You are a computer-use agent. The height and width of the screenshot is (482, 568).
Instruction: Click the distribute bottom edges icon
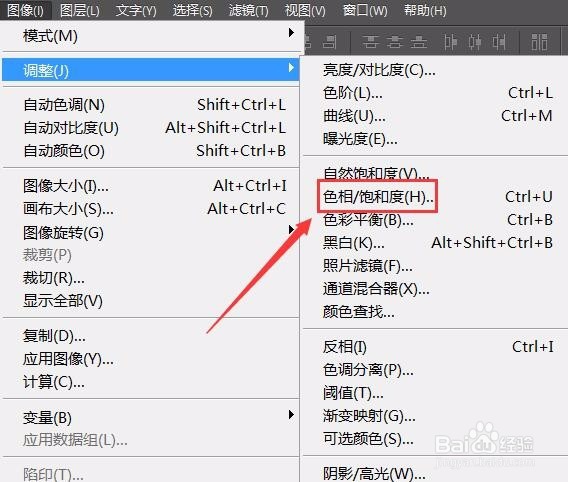tap(419, 42)
